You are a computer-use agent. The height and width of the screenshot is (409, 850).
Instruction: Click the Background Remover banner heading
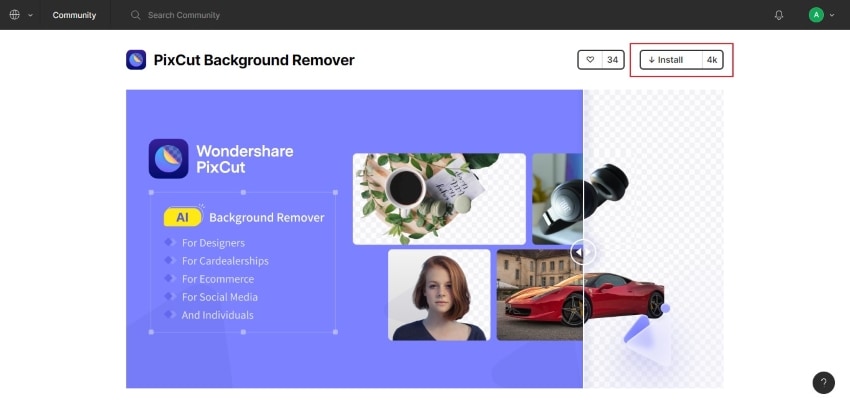click(x=267, y=218)
